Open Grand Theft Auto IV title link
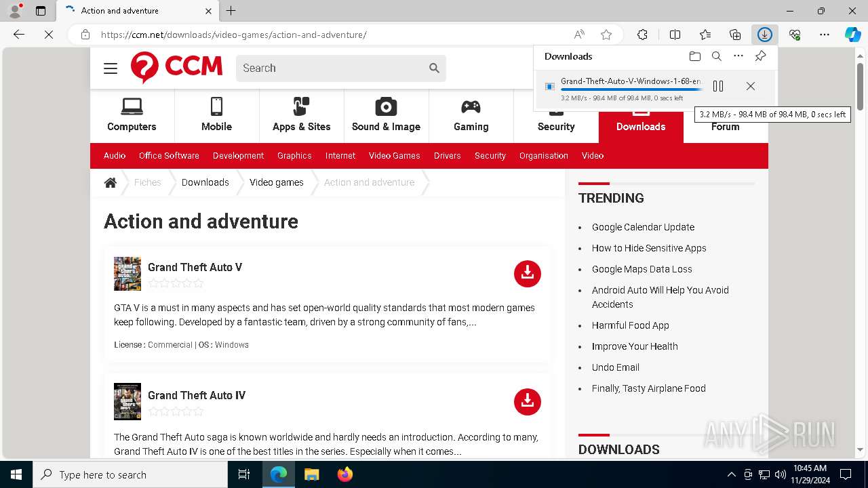 pyautogui.click(x=197, y=395)
